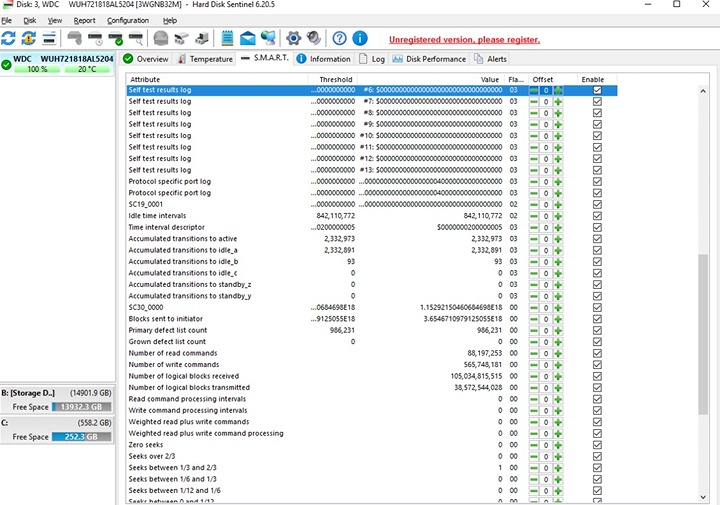The image size is (720, 505).
Task: Click plus offset for SC19_0001 row
Action: [x=558, y=205]
